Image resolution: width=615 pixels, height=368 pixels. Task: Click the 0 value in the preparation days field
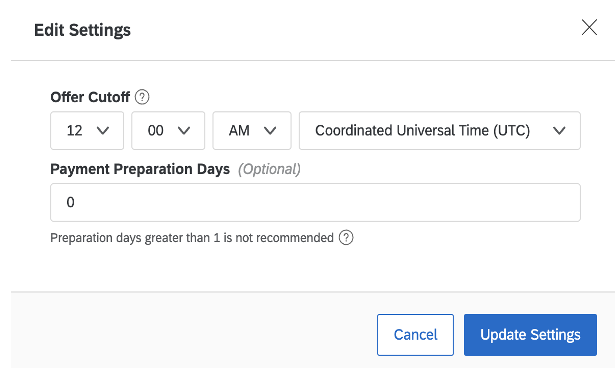pos(71,202)
